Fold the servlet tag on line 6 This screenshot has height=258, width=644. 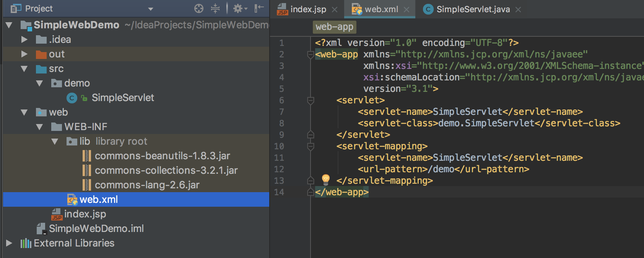(311, 101)
